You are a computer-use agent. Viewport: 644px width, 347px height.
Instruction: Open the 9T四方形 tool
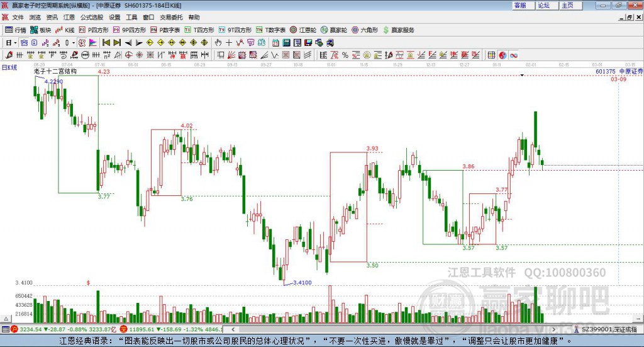(x=235, y=30)
